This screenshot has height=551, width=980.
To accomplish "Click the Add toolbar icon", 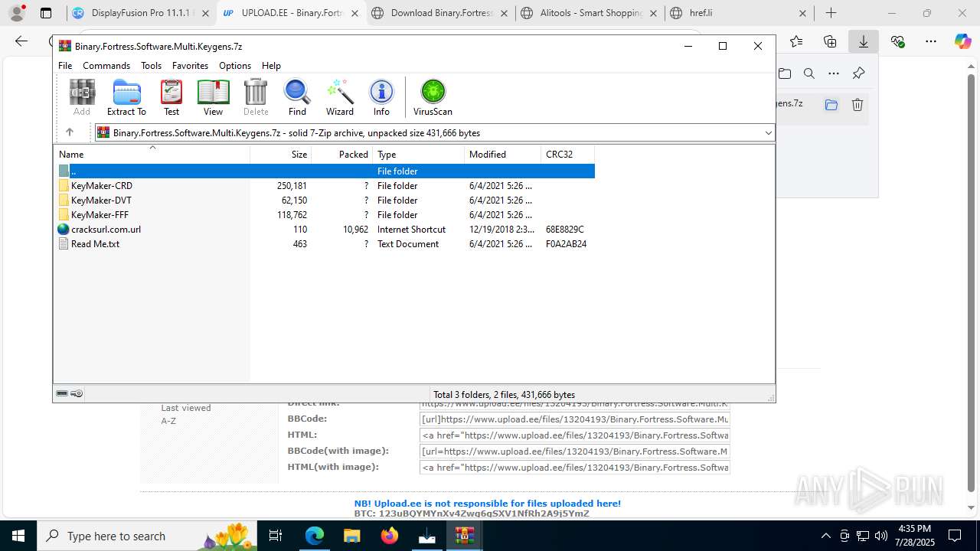I will pyautogui.click(x=82, y=98).
